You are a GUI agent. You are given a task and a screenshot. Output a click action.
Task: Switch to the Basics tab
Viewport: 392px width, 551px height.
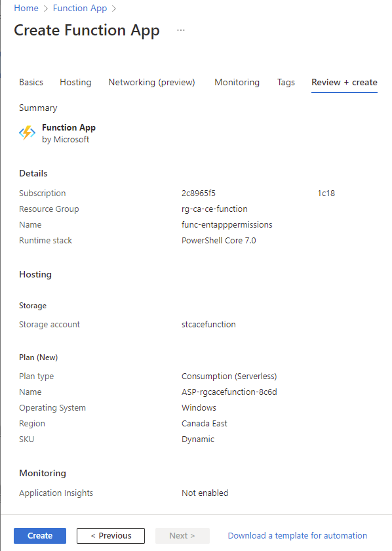point(31,82)
